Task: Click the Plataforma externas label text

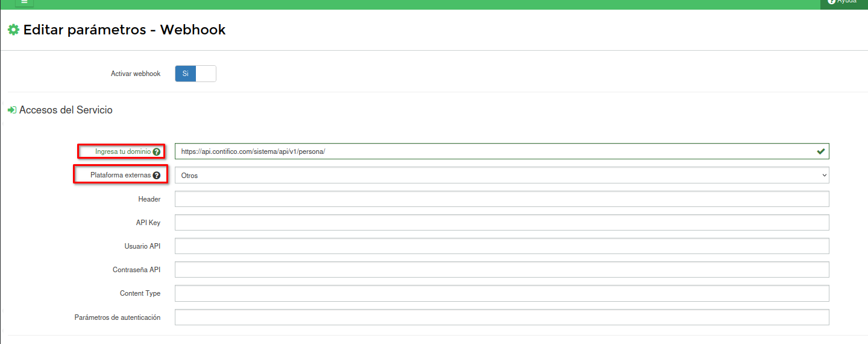Action: point(120,176)
